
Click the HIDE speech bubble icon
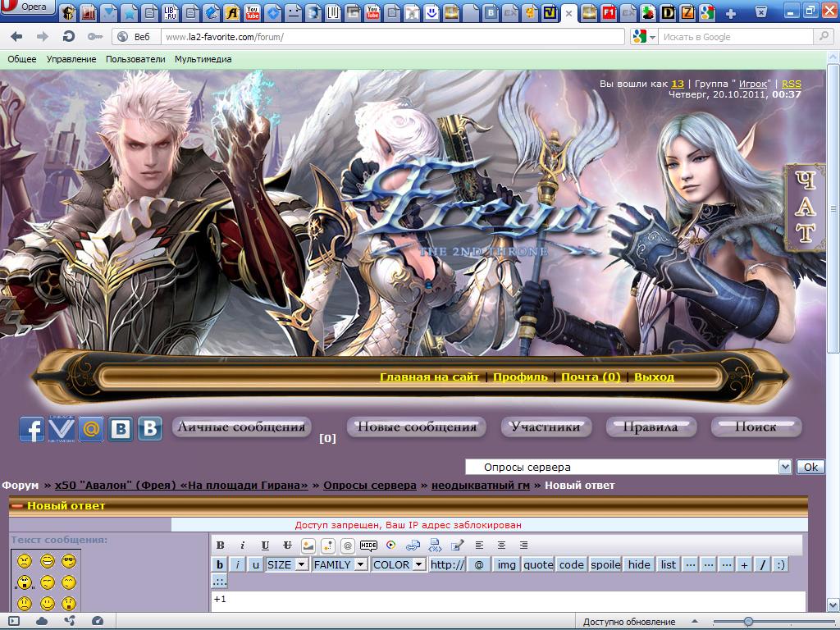click(368, 546)
